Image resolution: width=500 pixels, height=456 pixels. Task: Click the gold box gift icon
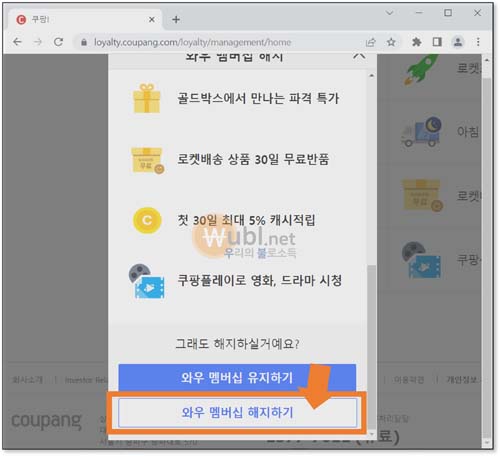[147, 98]
